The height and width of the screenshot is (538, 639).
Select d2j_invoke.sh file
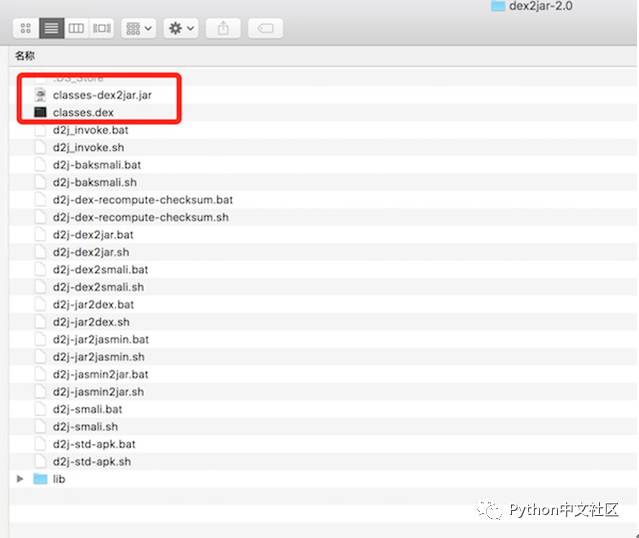click(88, 148)
